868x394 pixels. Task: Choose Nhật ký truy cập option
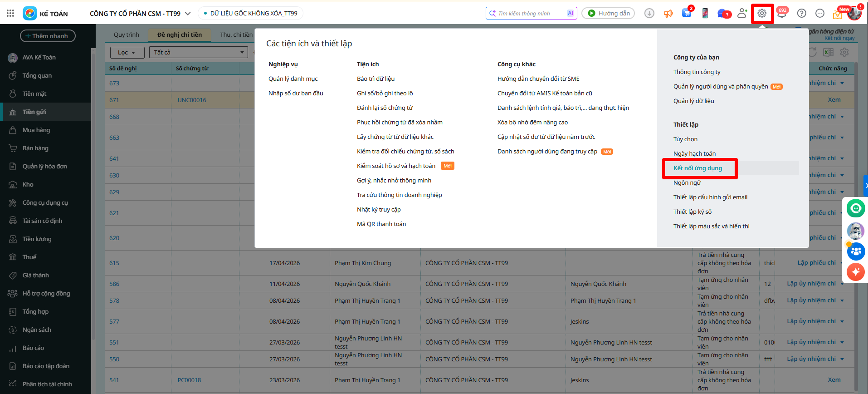[379, 210]
